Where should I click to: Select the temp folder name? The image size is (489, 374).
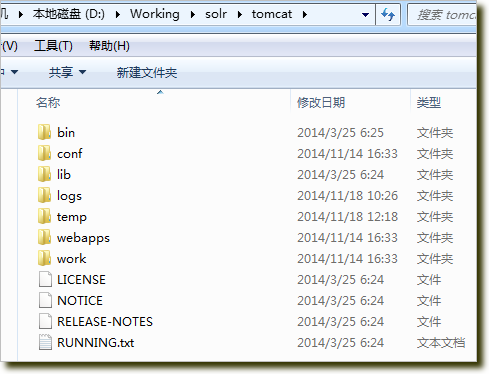click(x=72, y=217)
